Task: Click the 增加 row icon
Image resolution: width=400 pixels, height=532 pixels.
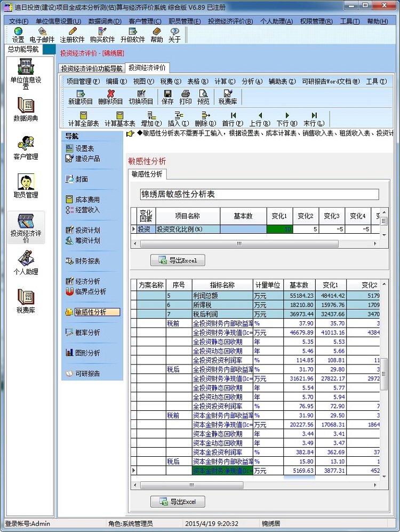Action: tap(151, 119)
